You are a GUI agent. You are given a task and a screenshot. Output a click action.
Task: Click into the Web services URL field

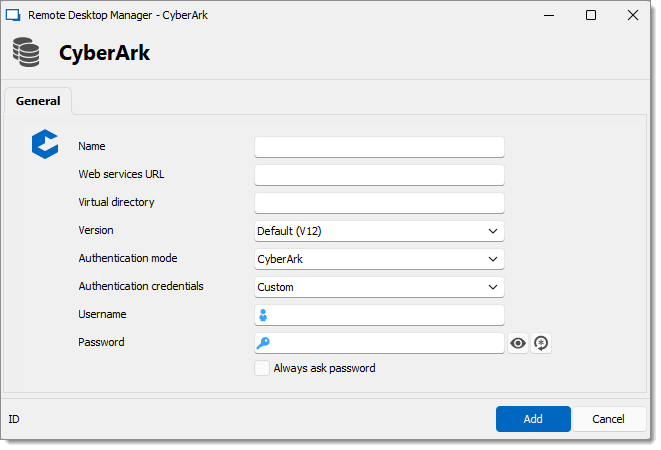379,175
